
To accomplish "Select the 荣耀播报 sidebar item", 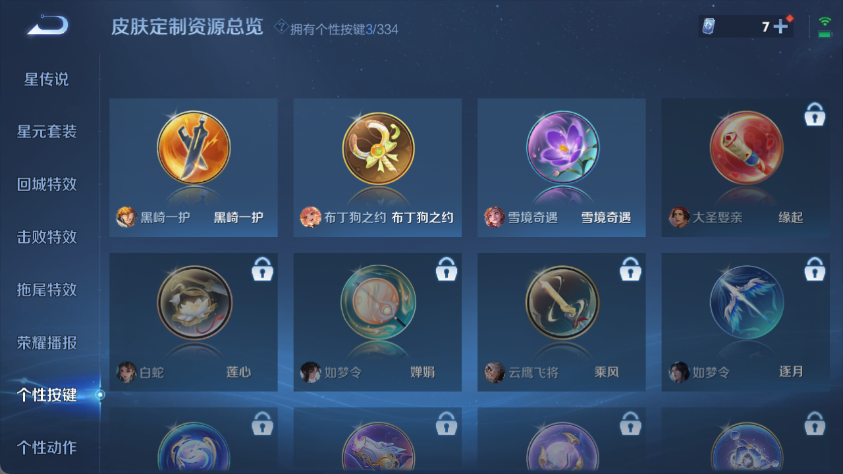I will click(47, 342).
